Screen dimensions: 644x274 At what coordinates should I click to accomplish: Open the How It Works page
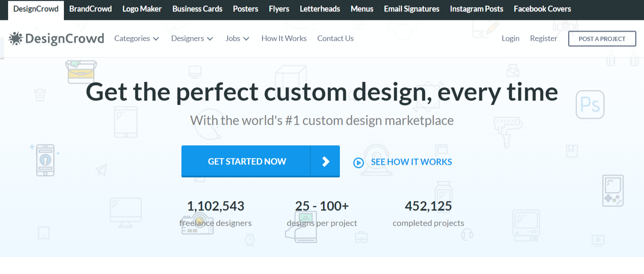[x=284, y=38]
